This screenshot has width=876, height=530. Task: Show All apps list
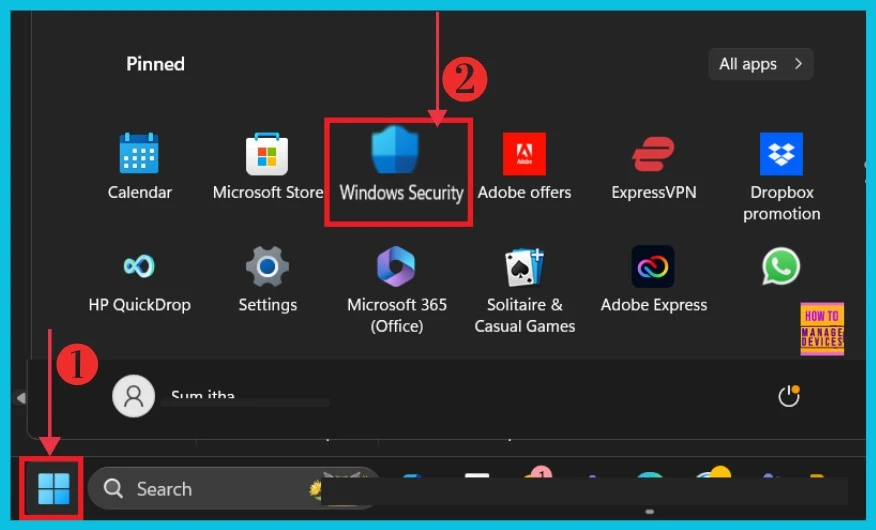tap(761, 64)
